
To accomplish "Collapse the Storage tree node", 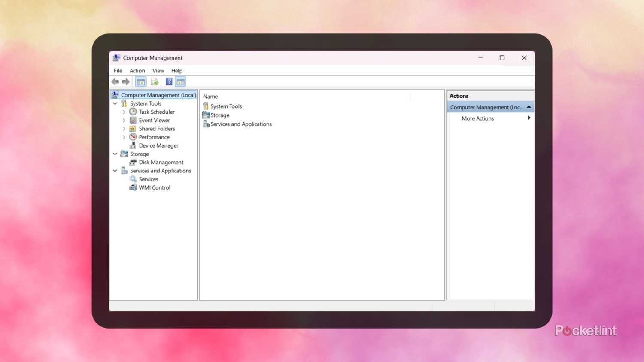I will point(115,154).
